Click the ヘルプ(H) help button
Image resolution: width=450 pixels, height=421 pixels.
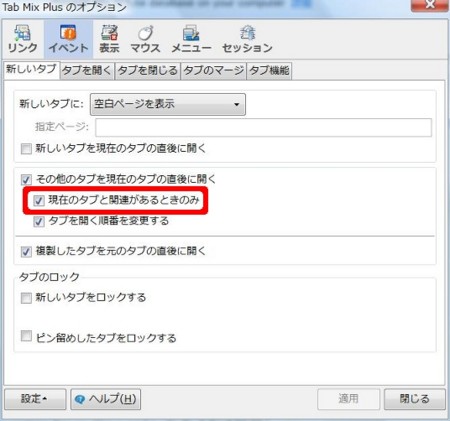[x=106, y=399]
